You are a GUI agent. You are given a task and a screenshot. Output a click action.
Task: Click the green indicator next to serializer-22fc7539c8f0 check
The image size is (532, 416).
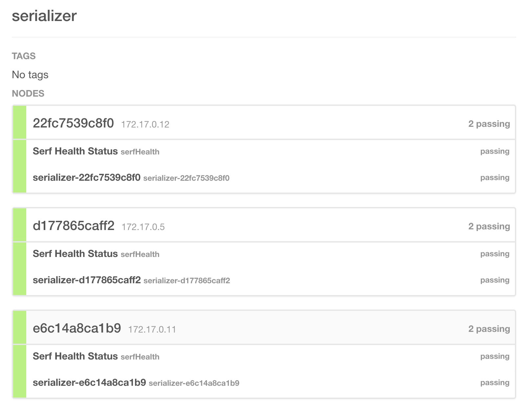click(19, 177)
